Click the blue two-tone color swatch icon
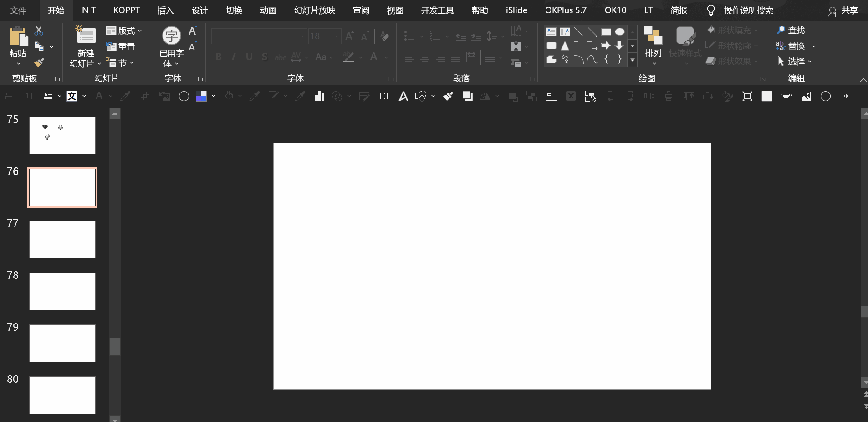868x422 pixels. click(x=201, y=96)
